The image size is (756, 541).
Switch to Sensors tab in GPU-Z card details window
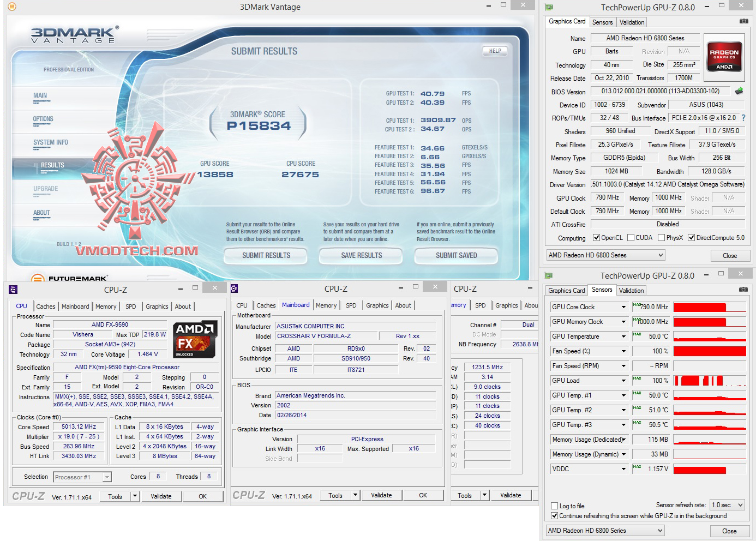[x=603, y=22]
